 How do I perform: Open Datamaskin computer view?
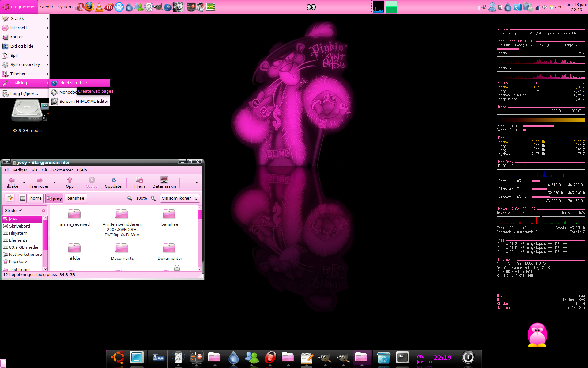point(164,182)
